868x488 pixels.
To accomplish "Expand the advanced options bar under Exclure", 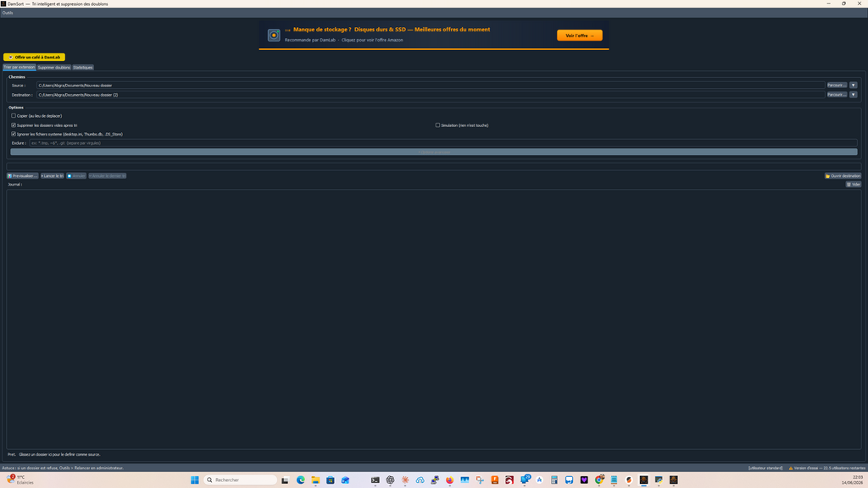I will point(434,152).
